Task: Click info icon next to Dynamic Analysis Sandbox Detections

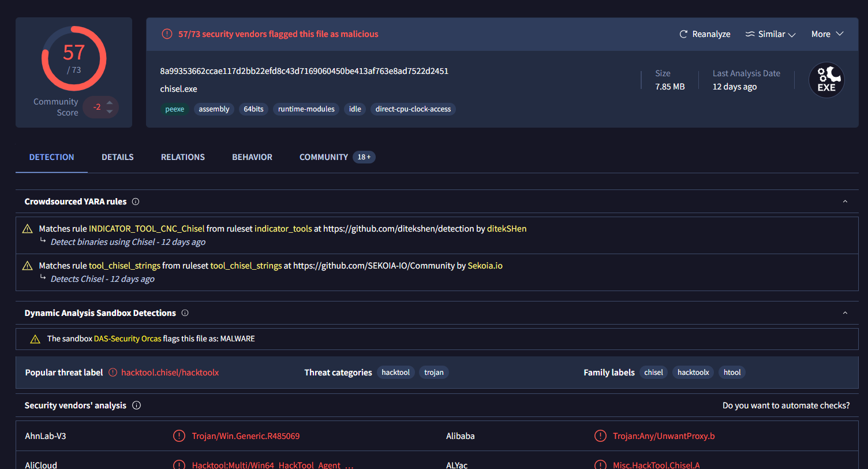Action: 185,313
